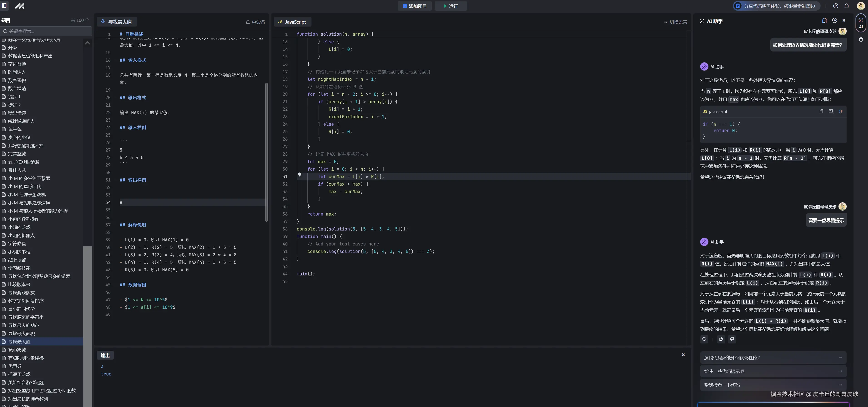The width and height of the screenshot is (868, 407).
Task: Insert snippet code into the editor
Action: pyautogui.click(x=831, y=111)
